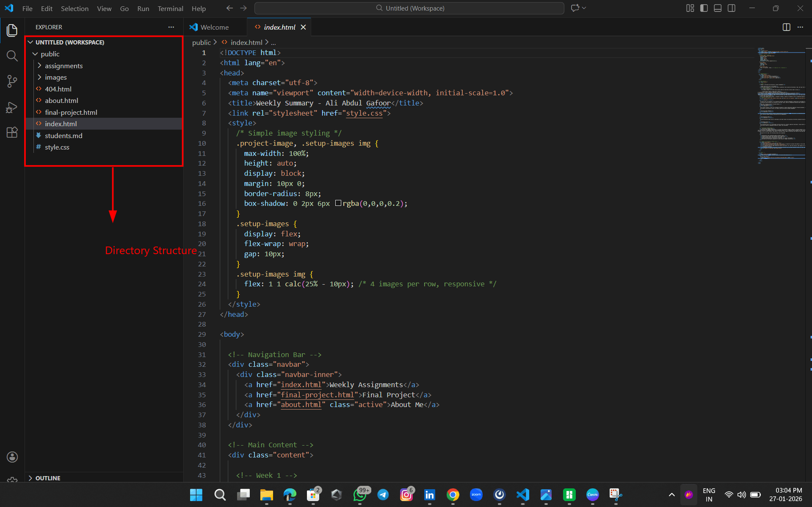Click the Split Editor Right icon
The width and height of the screenshot is (812, 507).
(786, 27)
